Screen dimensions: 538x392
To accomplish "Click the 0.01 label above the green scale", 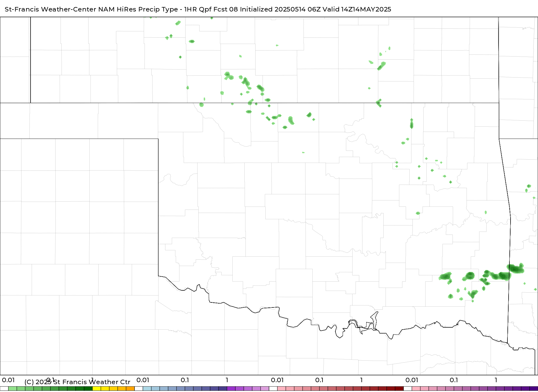I will point(8,380).
